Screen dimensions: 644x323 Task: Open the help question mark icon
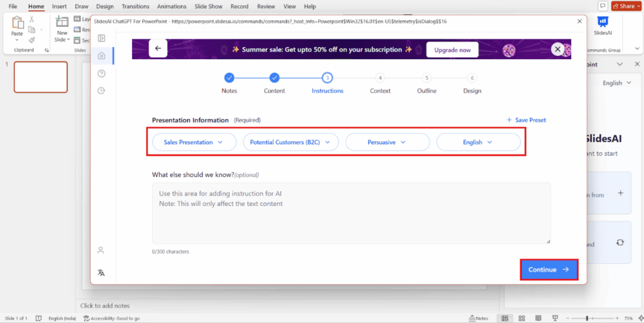click(101, 74)
